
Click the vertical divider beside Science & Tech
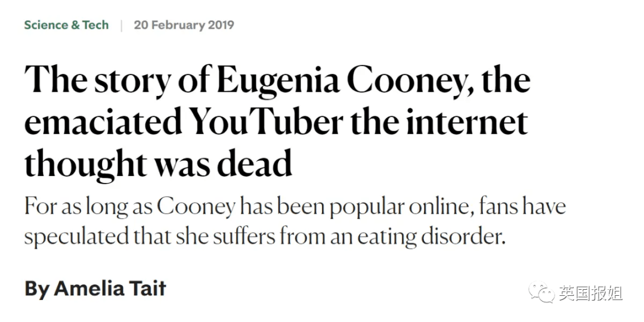(x=121, y=26)
